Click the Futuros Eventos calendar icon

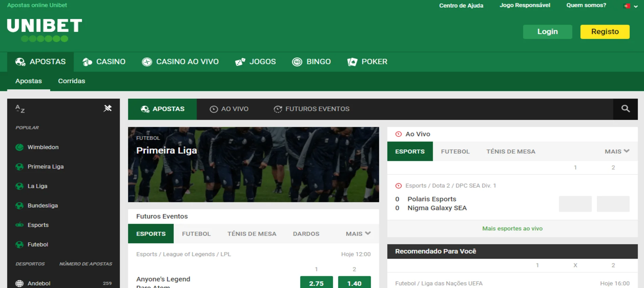[278, 109]
